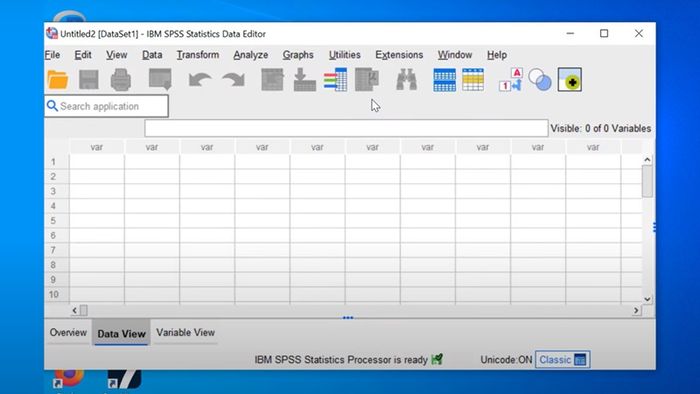The width and height of the screenshot is (700, 394).
Task: Open Recall recently used dialogs icon
Action: coord(160,80)
